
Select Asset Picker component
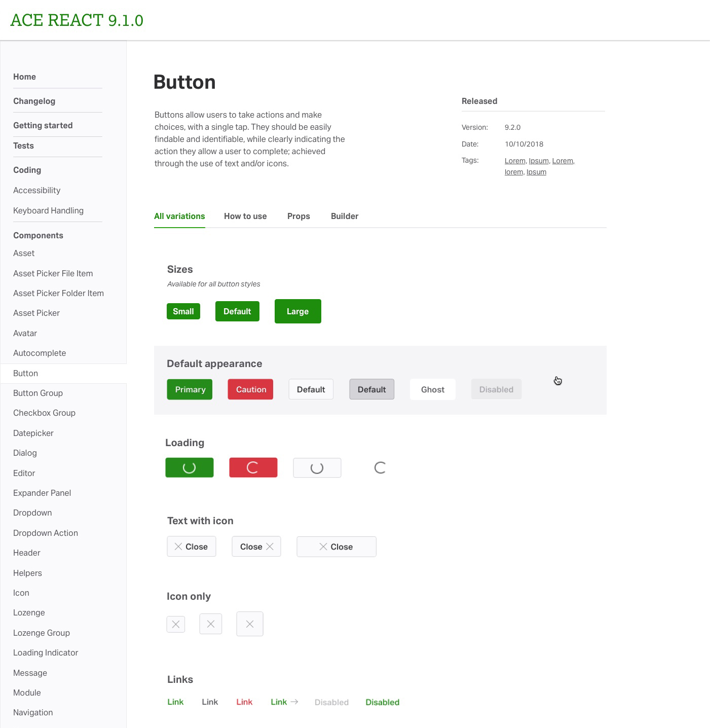[x=36, y=313]
